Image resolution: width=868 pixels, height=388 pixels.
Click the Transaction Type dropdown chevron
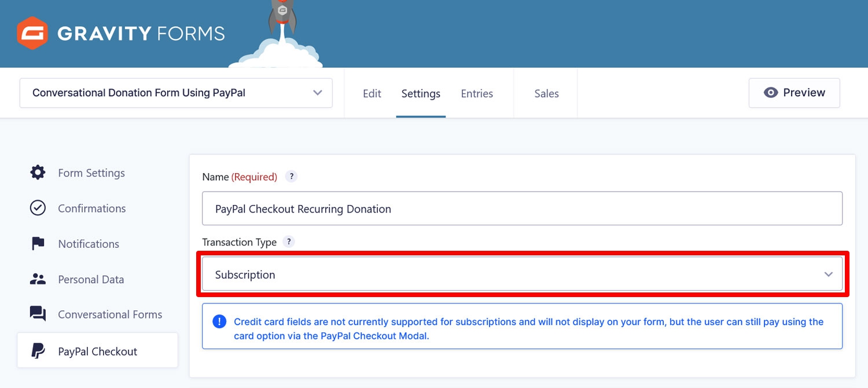[829, 274]
